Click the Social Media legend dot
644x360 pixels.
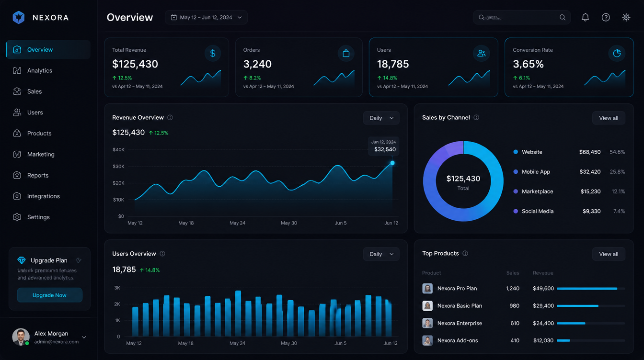point(516,211)
